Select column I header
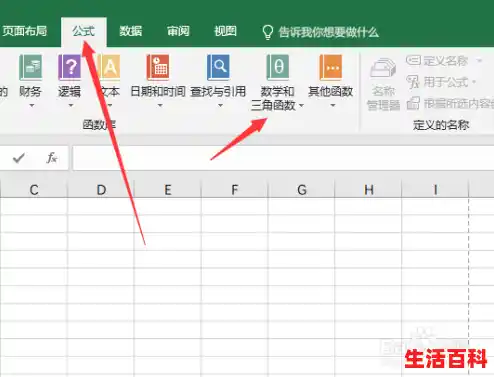 coord(435,190)
